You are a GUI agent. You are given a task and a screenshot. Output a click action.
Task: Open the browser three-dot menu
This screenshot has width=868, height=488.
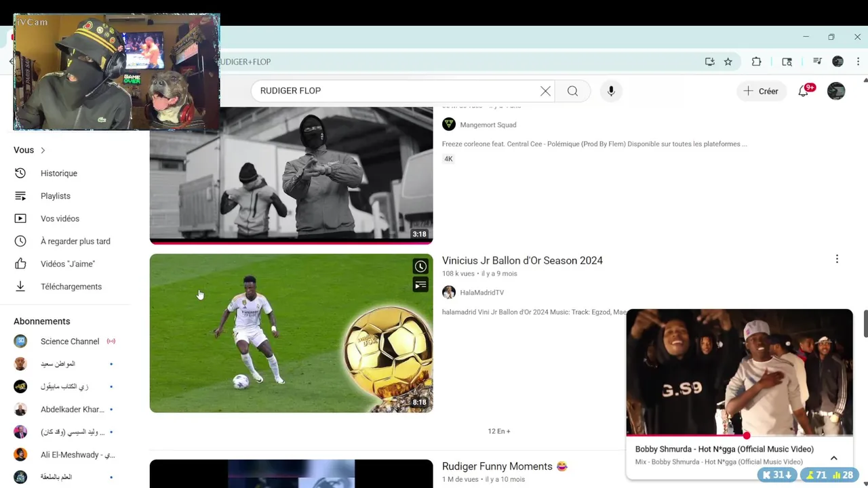[x=858, y=62]
